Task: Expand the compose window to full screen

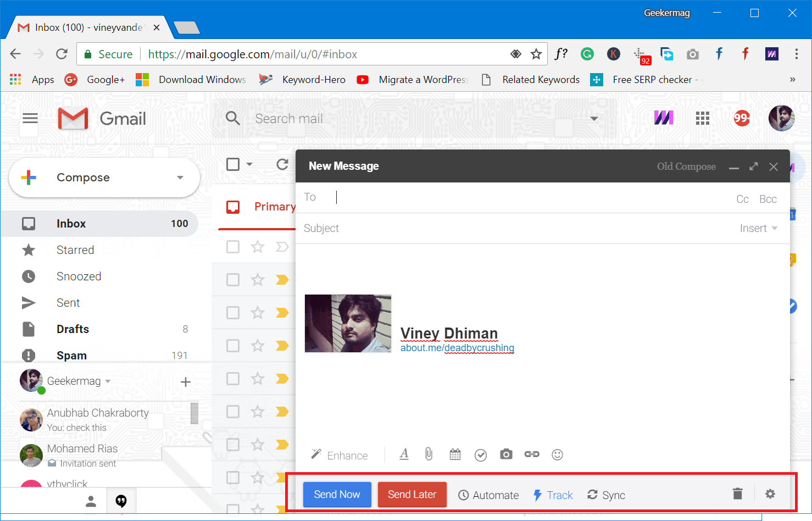Action: [754, 166]
